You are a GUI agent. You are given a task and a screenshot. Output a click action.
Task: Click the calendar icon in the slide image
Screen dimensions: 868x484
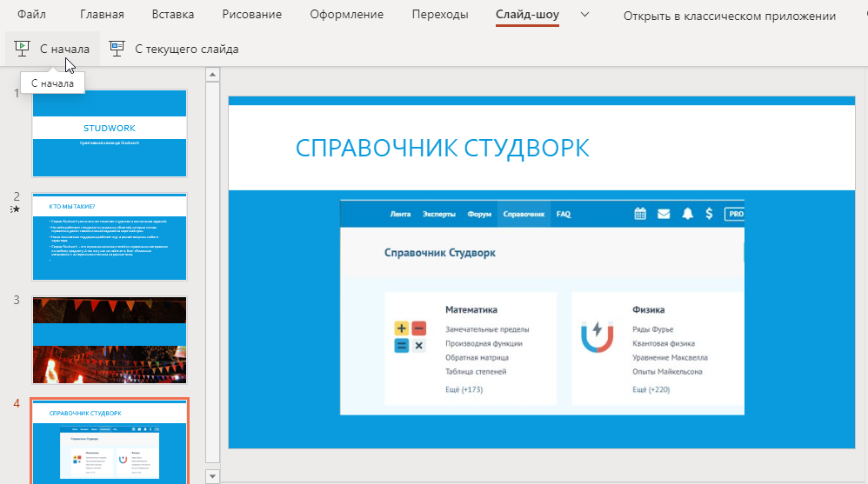(640, 214)
